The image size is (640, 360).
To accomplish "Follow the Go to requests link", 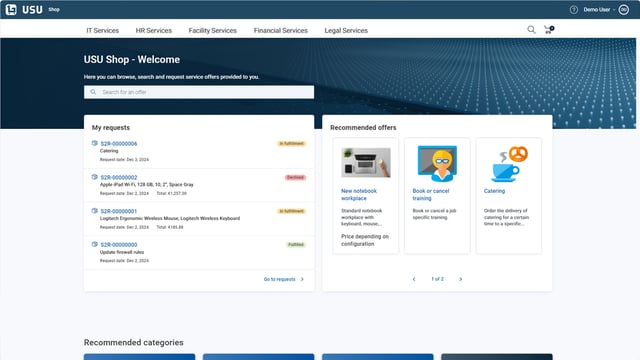I will click(280, 280).
